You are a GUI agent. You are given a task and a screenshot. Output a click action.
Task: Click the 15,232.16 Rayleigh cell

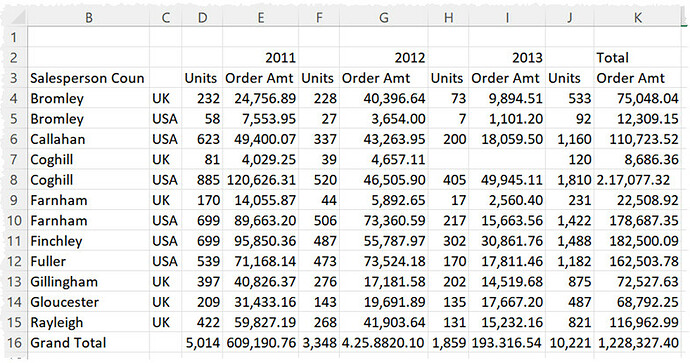507,322
